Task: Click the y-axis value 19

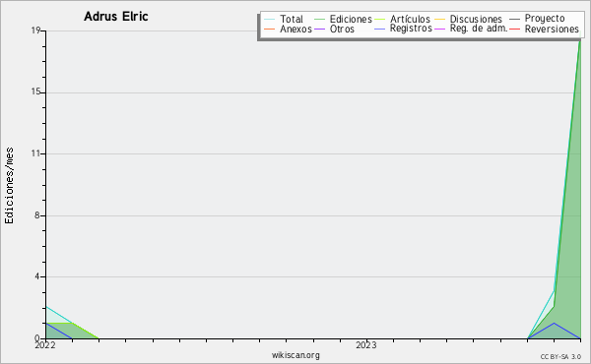Action: 35,30
